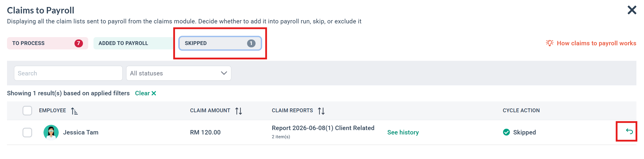Sort by Claim Reports arrows
The width and height of the screenshot is (644, 159).
321,111
